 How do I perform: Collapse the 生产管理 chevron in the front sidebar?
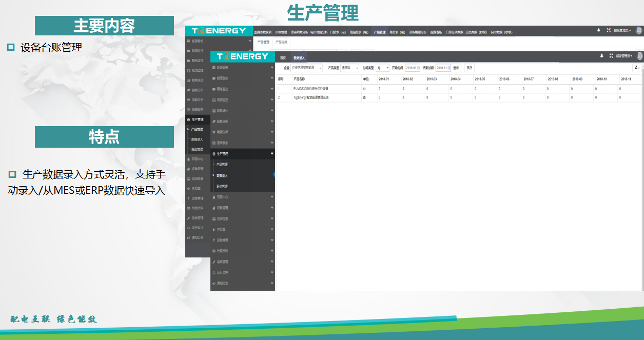click(272, 153)
